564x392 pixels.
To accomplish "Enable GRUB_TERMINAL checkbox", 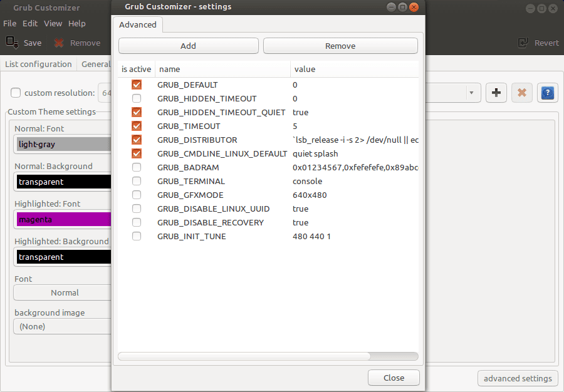I will [137, 181].
